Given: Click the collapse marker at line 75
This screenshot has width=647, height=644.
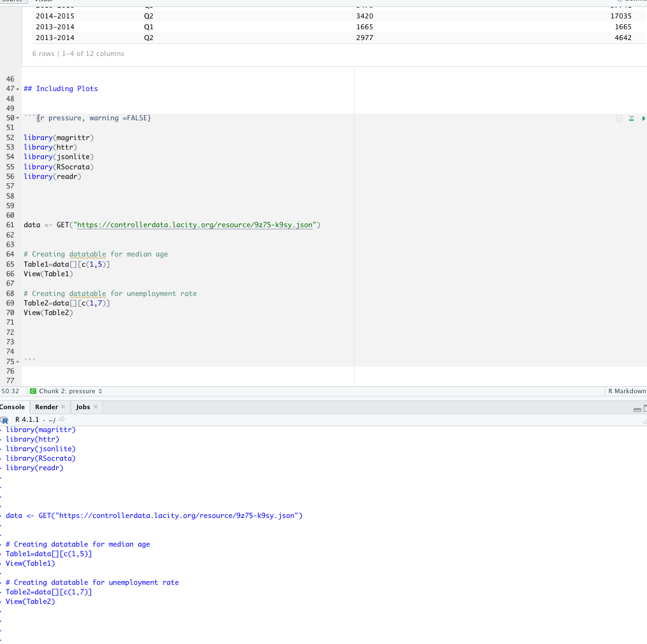Looking at the screenshot, I should 18,361.
